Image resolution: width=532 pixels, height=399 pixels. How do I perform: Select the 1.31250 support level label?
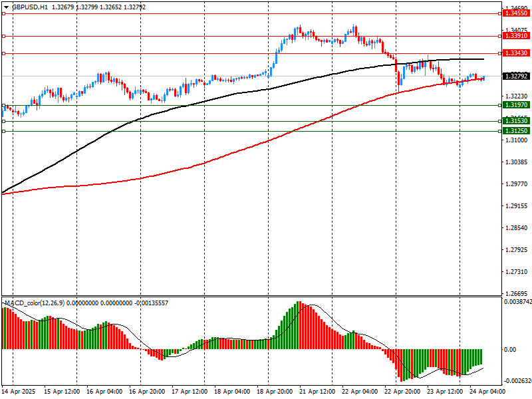515,131
